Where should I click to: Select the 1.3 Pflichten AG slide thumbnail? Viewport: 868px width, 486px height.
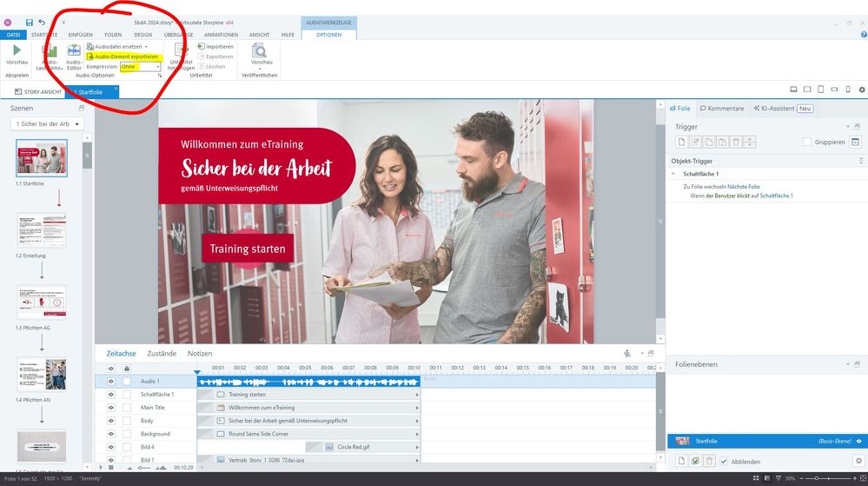[42, 302]
